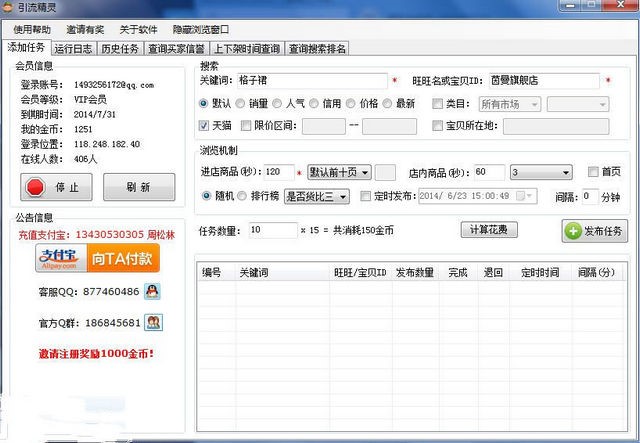Open the 店内商品 count dropdown showing 3
The width and height of the screenshot is (640, 443).
(541, 172)
